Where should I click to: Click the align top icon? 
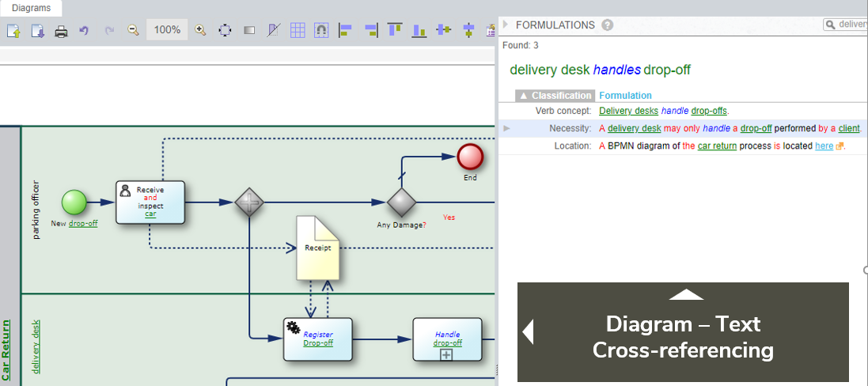394,30
